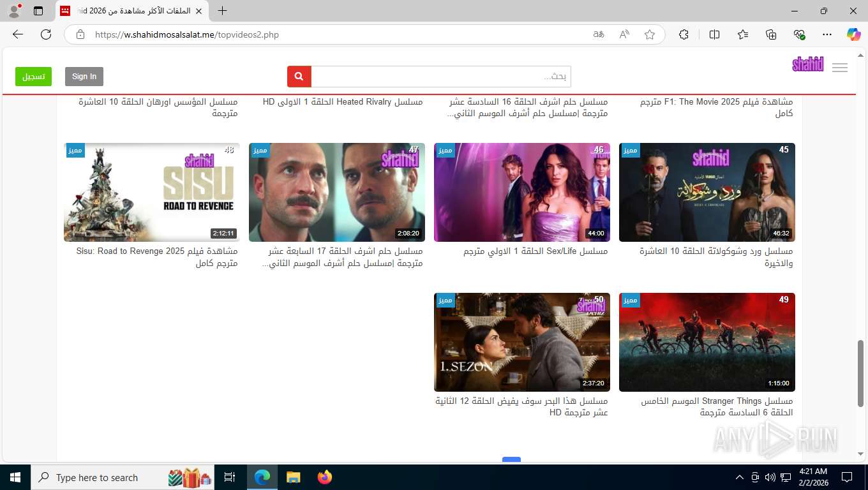
Task: Open ورد وشوكولاتة thumbnail numbered 45
Action: 707,192
